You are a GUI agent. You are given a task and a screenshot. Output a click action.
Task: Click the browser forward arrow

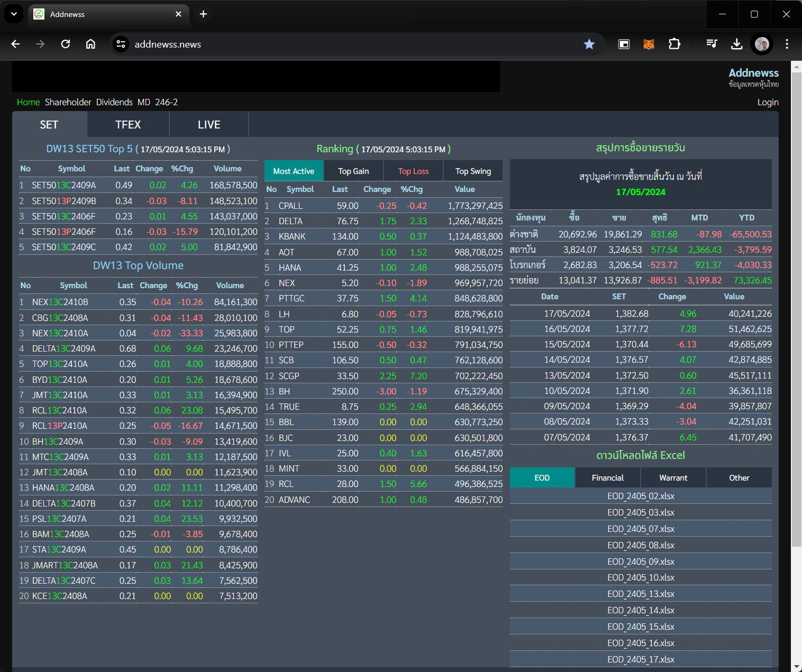(40, 44)
